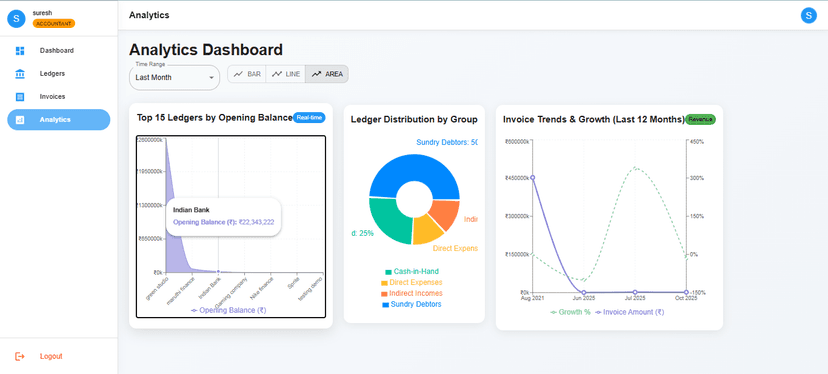Click the Aug 2021 invoice data point
828x374 pixels.
click(x=532, y=177)
